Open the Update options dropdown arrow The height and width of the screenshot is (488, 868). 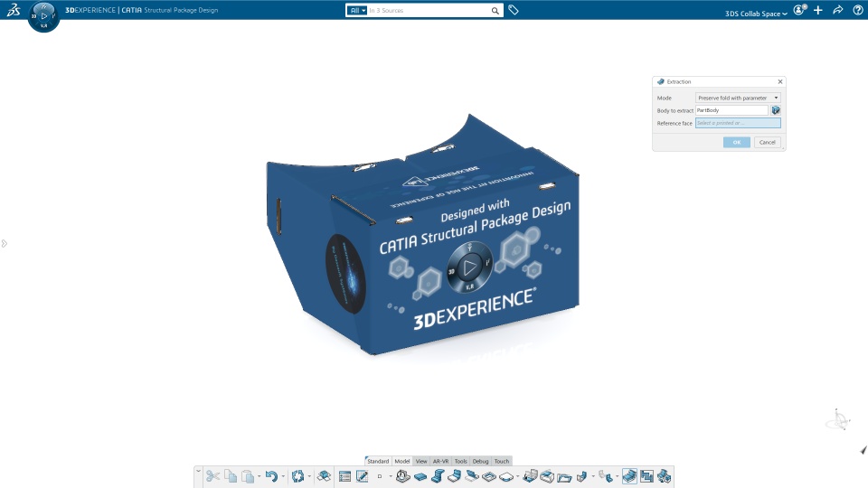(x=309, y=476)
